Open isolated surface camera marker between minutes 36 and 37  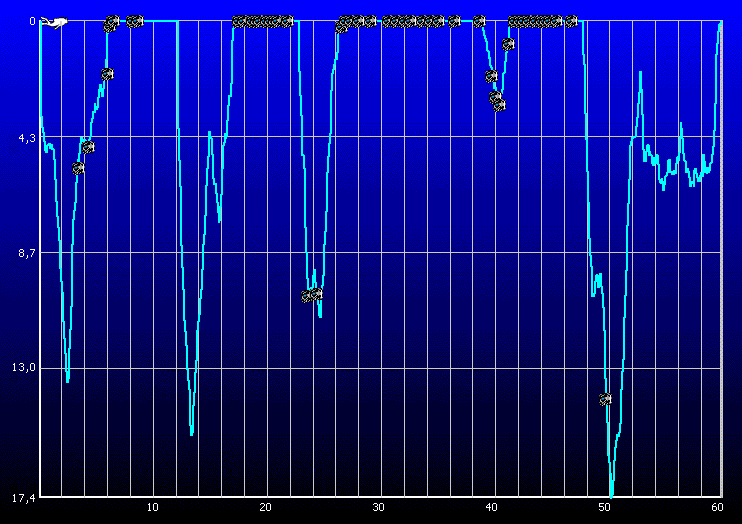coord(454,21)
